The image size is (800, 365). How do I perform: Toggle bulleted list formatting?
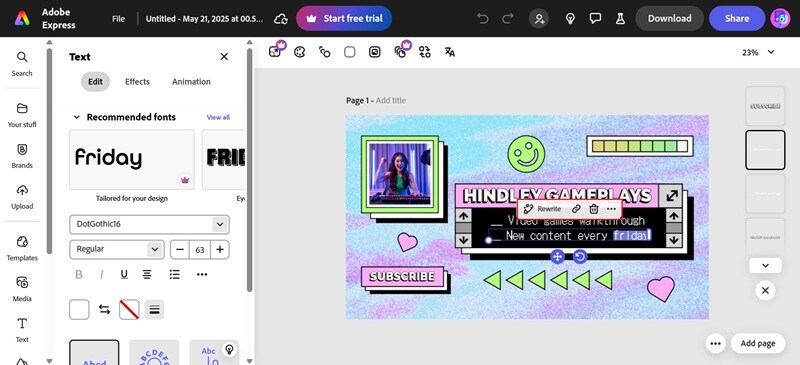point(174,275)
